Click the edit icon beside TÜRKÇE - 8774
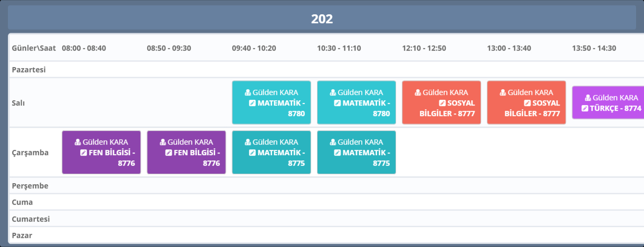Viewport: 644px width, 247px height. click(x=584, y=108)
